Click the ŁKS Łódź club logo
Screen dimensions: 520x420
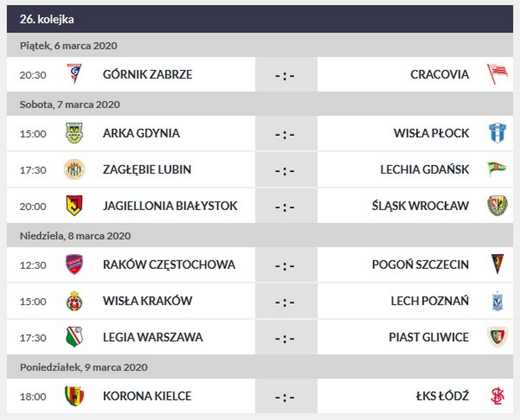tap(497, 396)
